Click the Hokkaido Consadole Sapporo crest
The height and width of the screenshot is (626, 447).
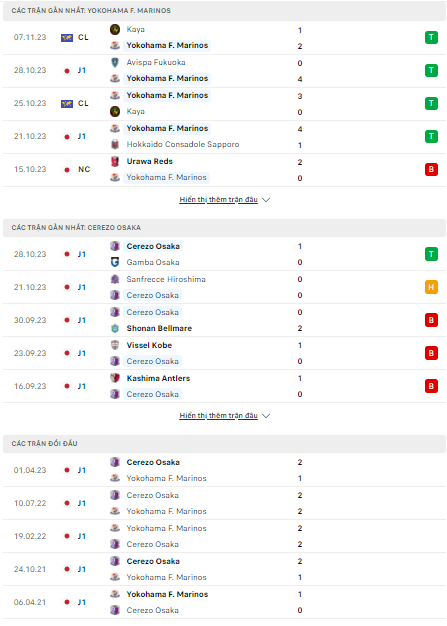[115, 145]
